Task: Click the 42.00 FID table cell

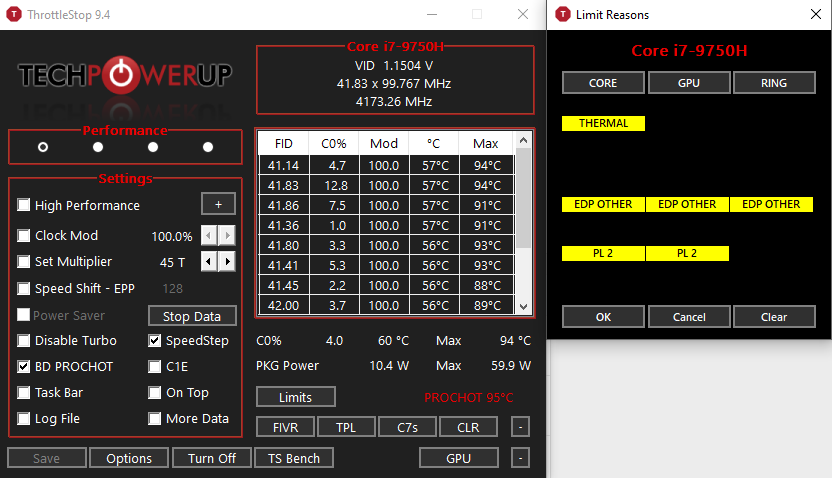Action: [283, 306]
